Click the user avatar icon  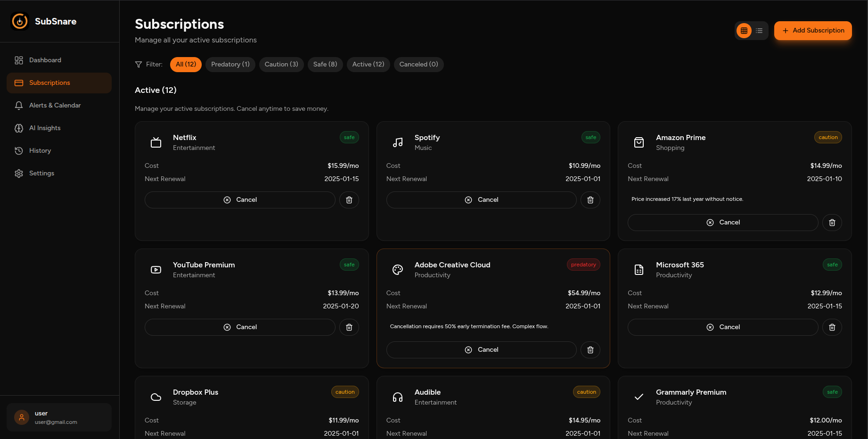(x=22, y=417)
